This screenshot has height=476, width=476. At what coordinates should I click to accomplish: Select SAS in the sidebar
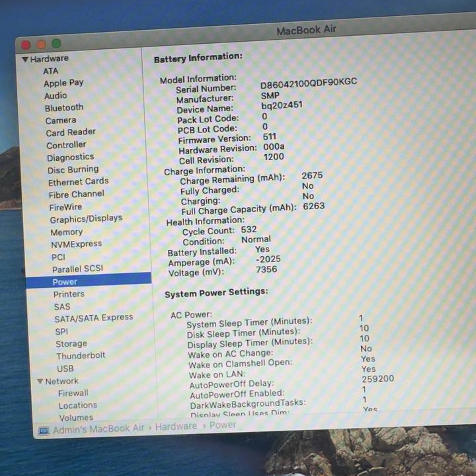coord(62,307)
